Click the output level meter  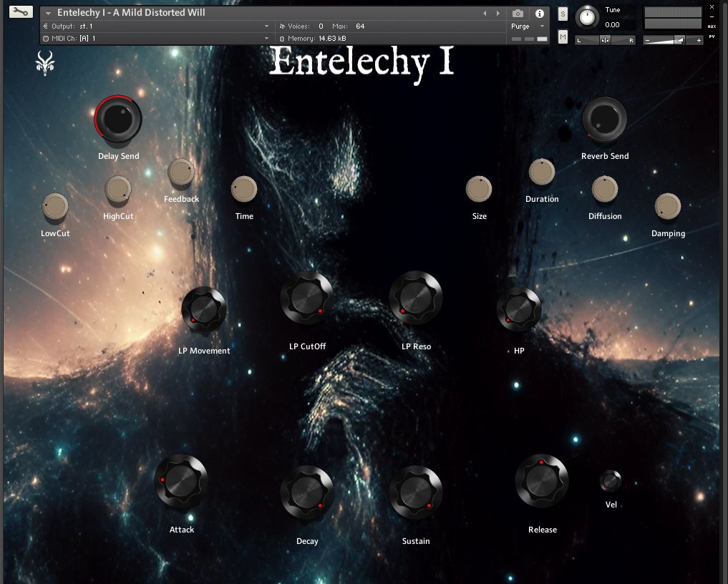(x=673, y=18)
